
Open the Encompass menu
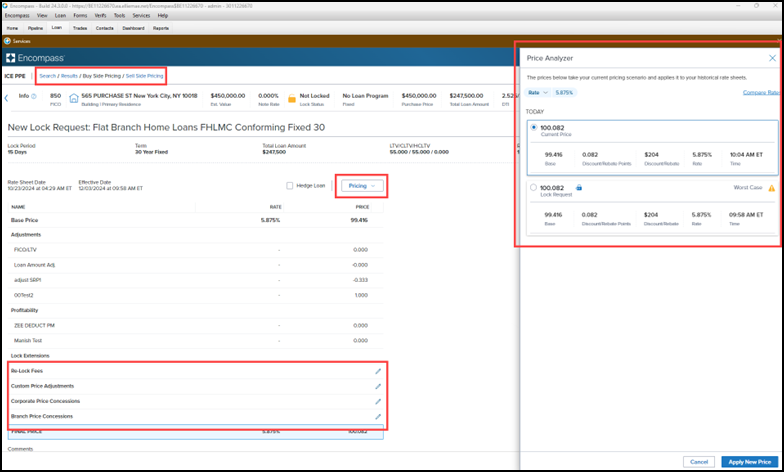coord(17,16)
